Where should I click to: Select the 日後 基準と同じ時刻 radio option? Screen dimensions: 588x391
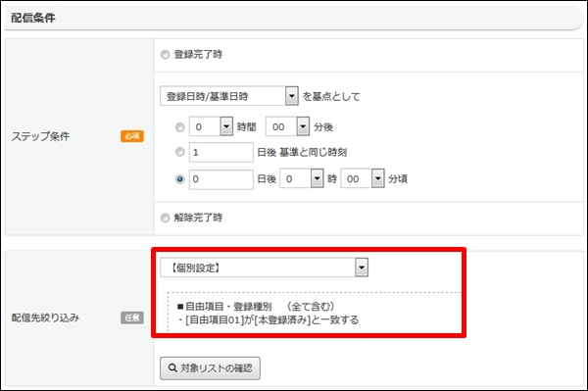coord(180,152)
